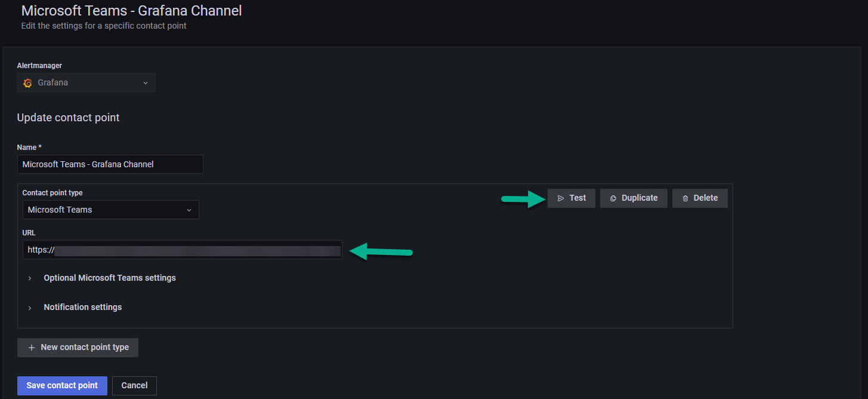This screenshot has height=399, width=868.
Task: Click the Optional Microsoft Teams settings label
Action: point(110,278)
